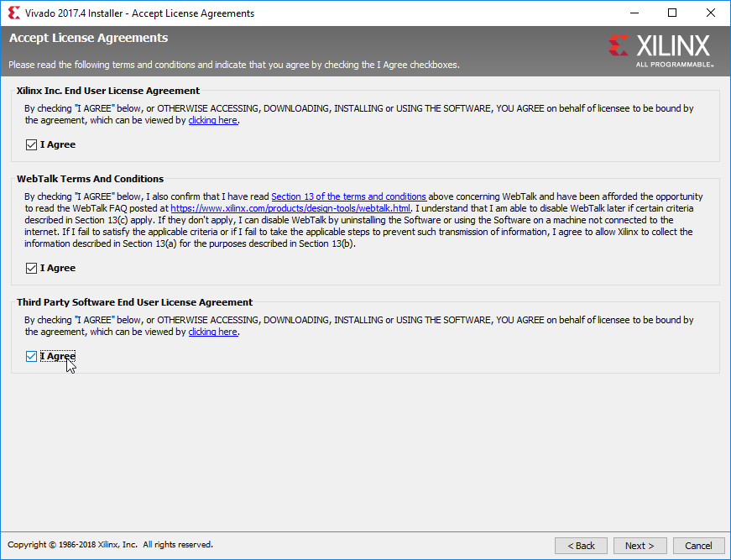Screen dimensions: 731x560
Task: Open Third Party license 'clicking here' link
Action: click(x=212, y=332)
